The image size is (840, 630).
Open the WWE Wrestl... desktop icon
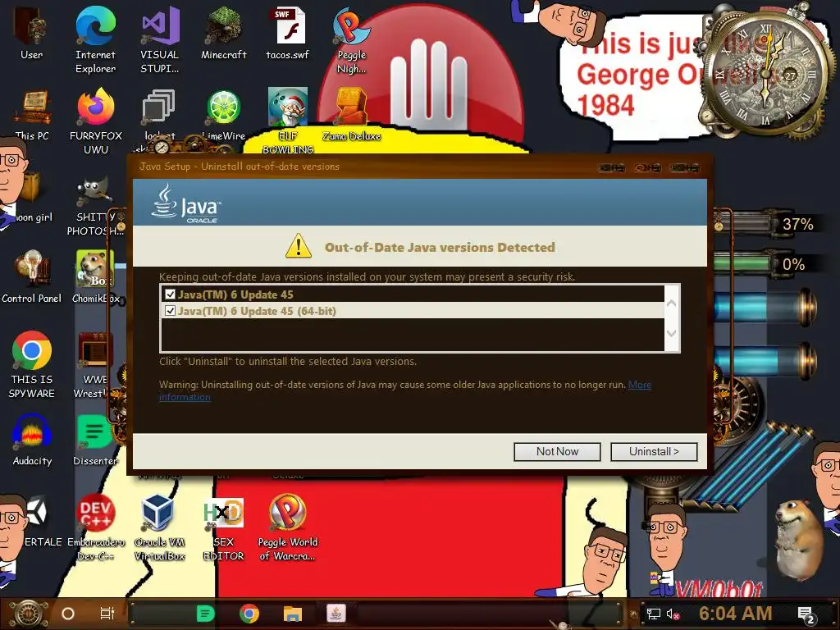coord(94,364)
